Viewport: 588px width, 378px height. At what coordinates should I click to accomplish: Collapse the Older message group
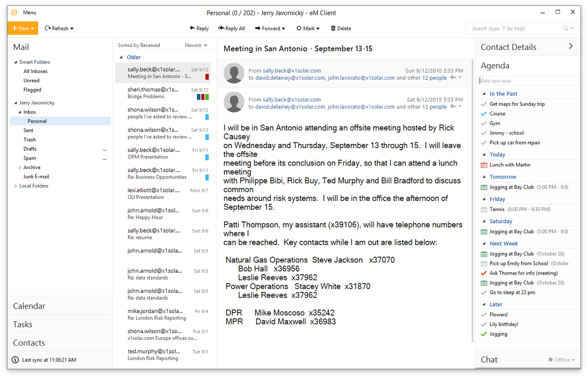coord(122,57)
